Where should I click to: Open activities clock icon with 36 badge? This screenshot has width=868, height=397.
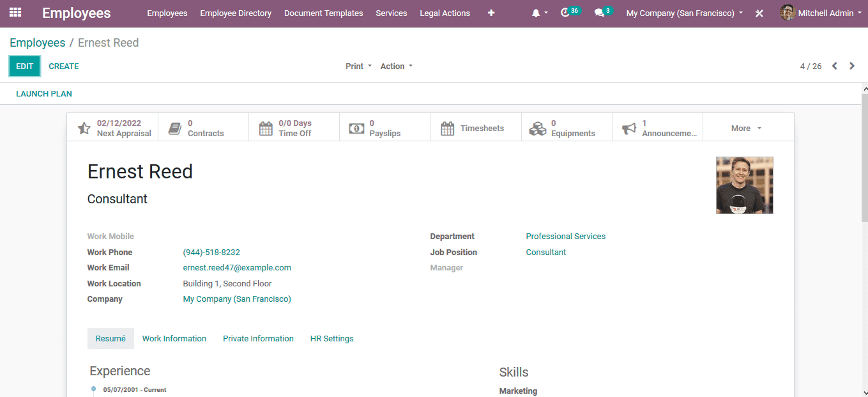(565, 13)
